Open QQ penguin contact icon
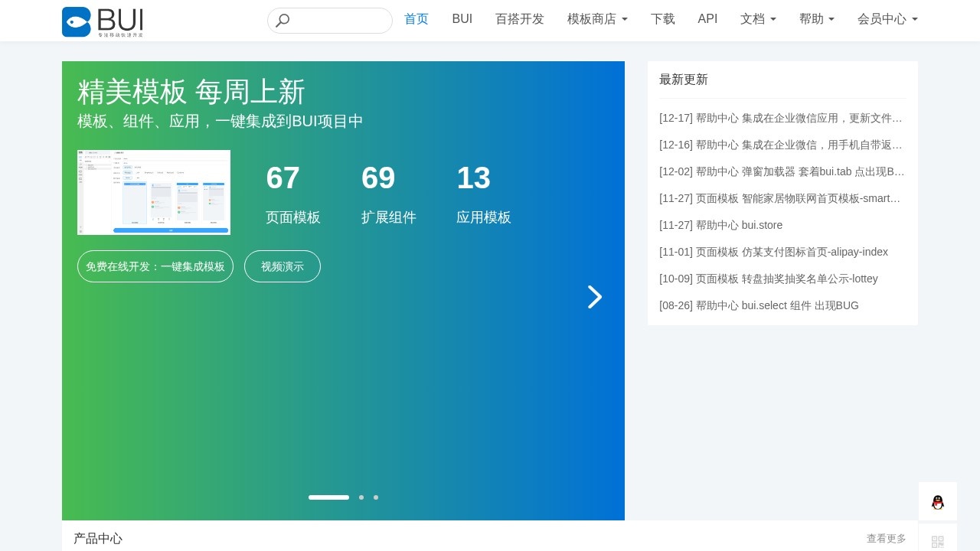 pos(937,502)
